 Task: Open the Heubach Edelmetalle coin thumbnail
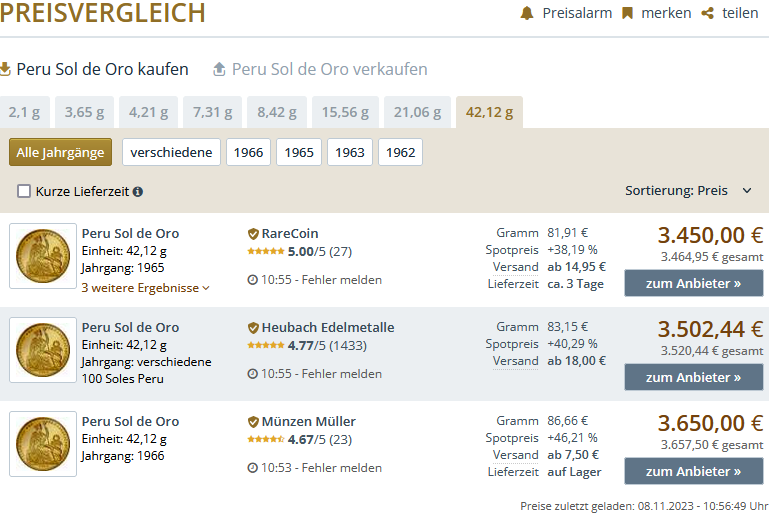coord(43,350)
